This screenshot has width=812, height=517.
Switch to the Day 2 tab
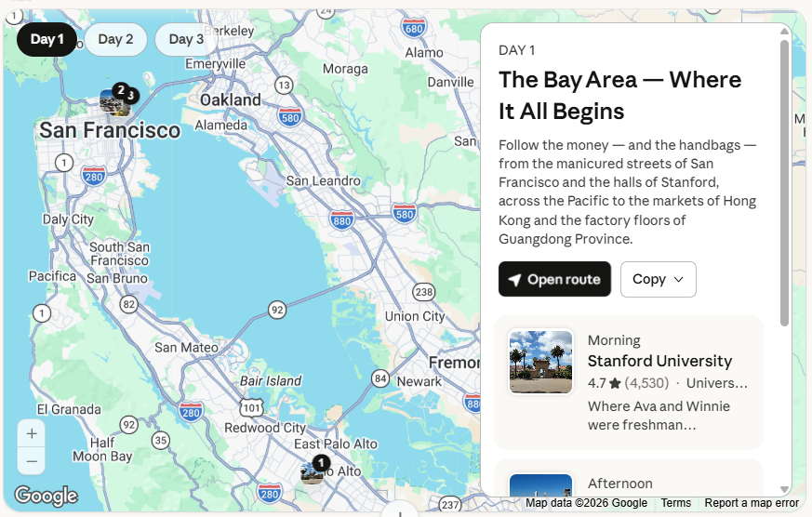115,39
